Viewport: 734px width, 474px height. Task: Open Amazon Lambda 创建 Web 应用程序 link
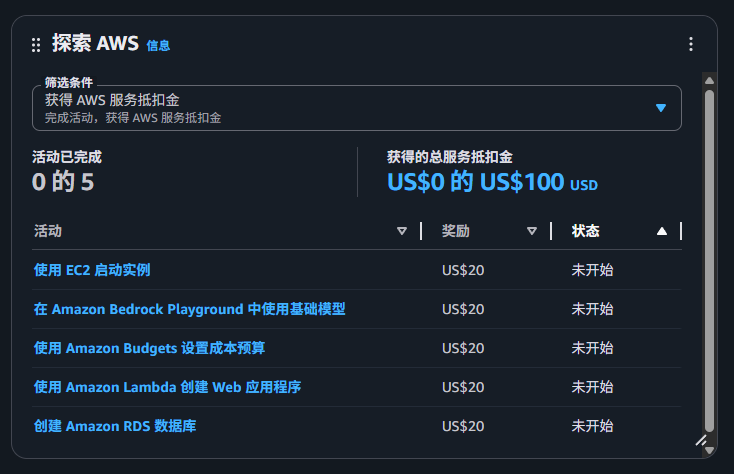tap(168, 387)
